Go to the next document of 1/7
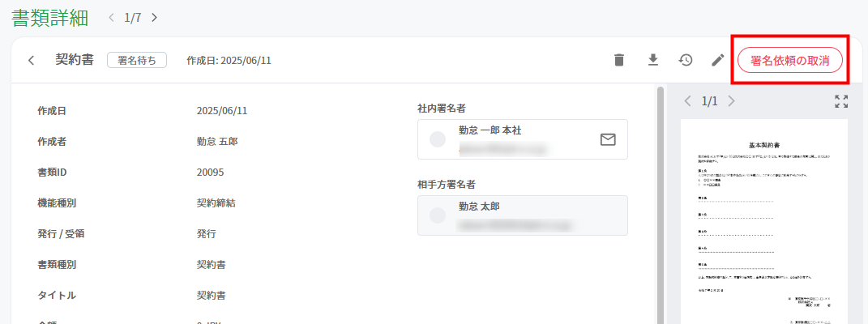The width and height of the screenshot is (868, 324). [155, 18]
